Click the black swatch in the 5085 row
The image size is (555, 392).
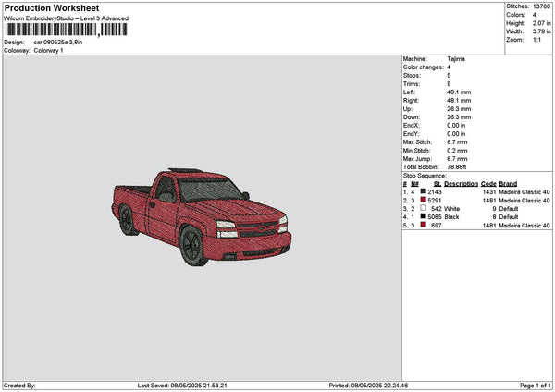423,216
